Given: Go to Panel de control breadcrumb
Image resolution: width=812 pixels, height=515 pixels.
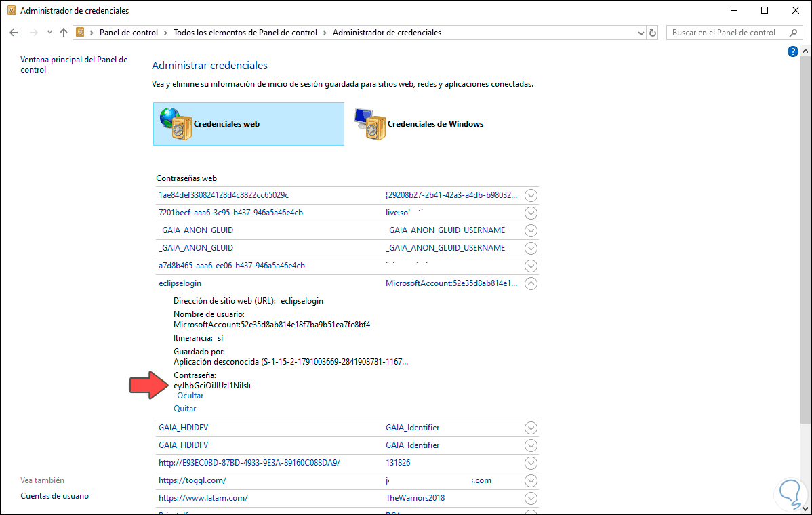Looking at the screenshot, I should pyautogui.click(x=128, y=33).
